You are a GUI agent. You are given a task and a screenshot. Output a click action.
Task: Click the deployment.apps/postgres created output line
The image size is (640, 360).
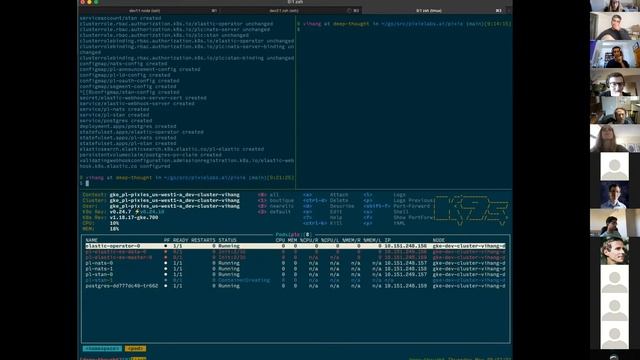tap(128, 127)
